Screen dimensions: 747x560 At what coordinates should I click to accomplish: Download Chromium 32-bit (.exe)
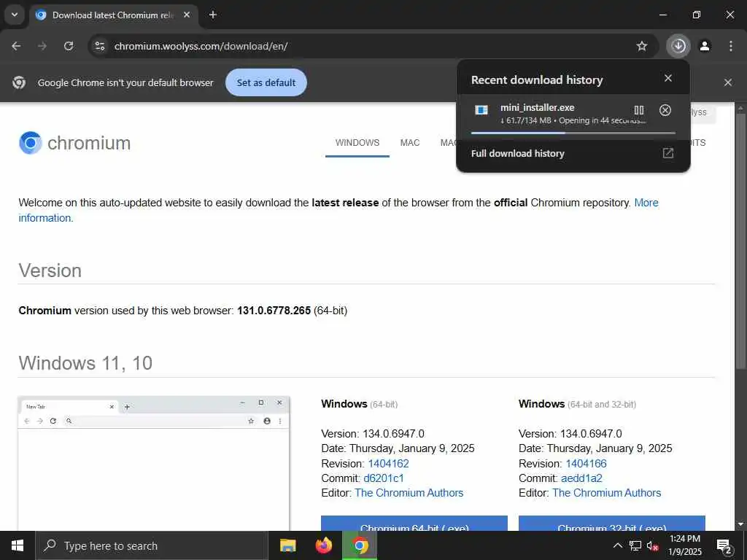tap(612, 524)
